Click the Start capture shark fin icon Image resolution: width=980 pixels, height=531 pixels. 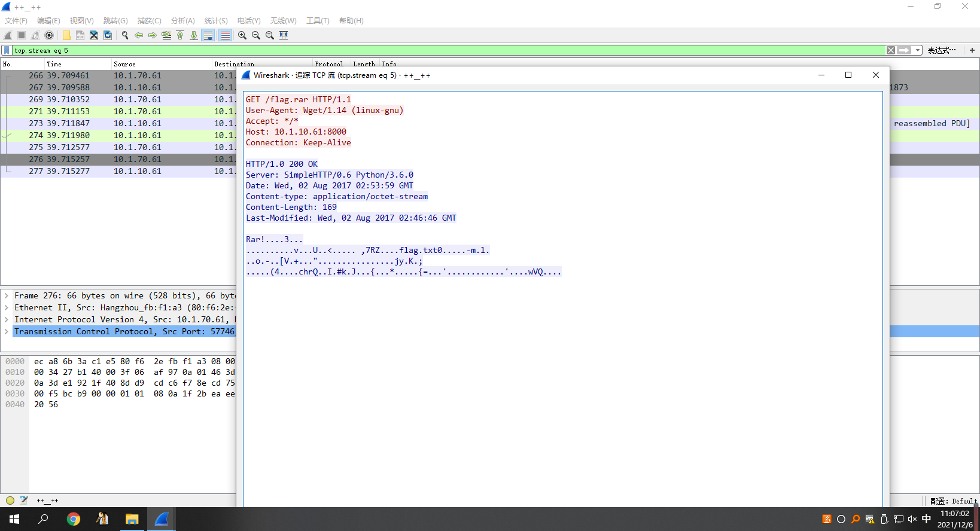8,35
